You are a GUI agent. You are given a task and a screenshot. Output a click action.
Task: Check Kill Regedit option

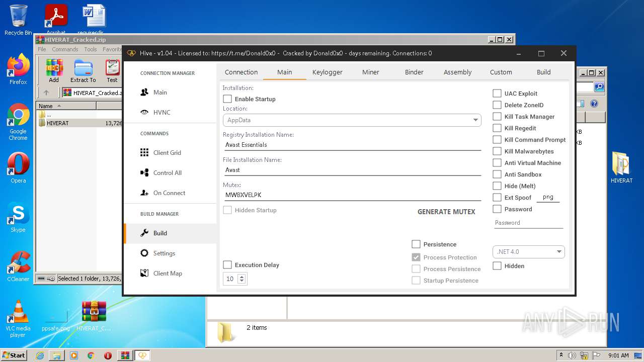(497, 128)
